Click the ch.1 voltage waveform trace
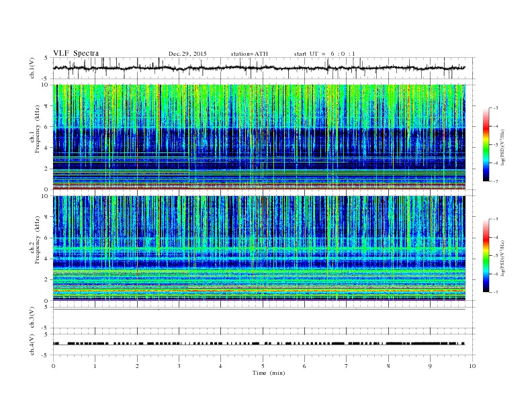The image size is (532, 411). tap(259, 68)
